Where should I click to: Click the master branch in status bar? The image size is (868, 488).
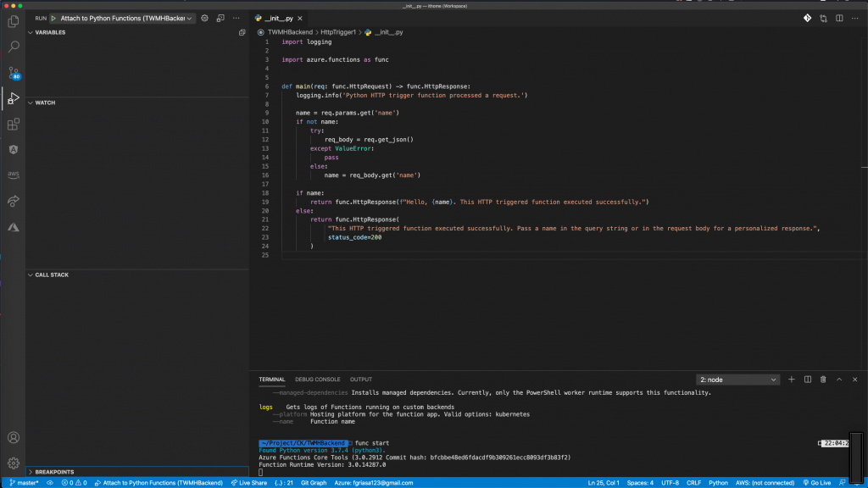(24, 483)
